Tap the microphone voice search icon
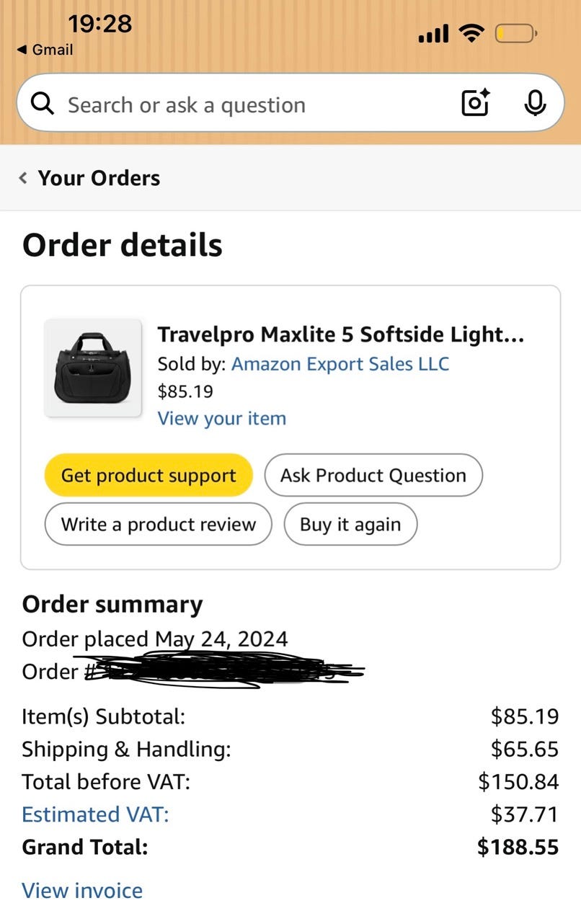The width and height of the screenshot is (581, 924). [534, 104]
